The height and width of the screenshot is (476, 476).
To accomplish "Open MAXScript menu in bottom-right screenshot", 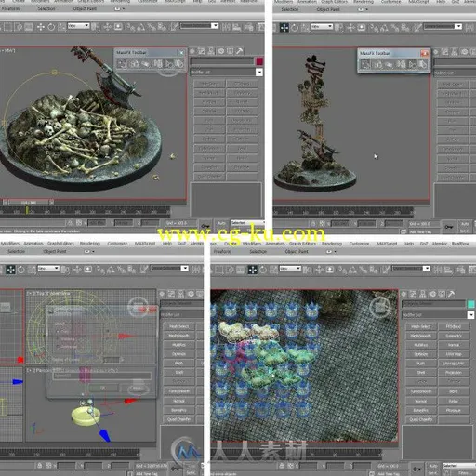I will [387, 244].
